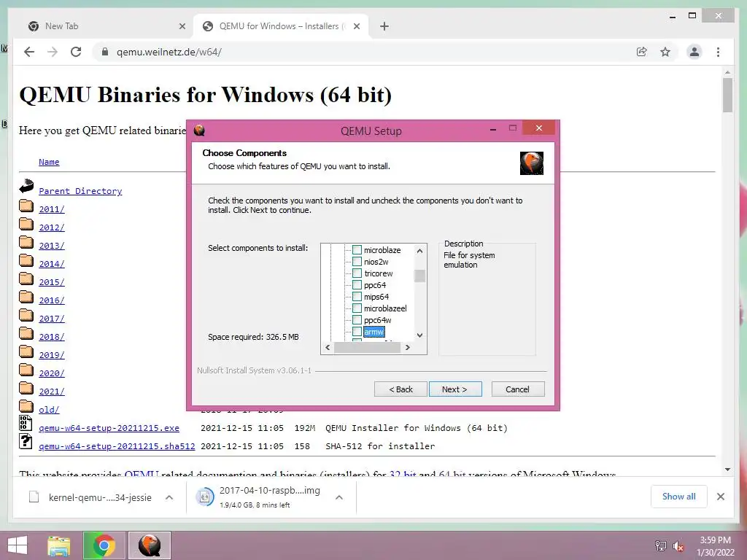This screenshot has width=747, height=560.
Task: Click the site security padlock icon
Action: [105, 52]
